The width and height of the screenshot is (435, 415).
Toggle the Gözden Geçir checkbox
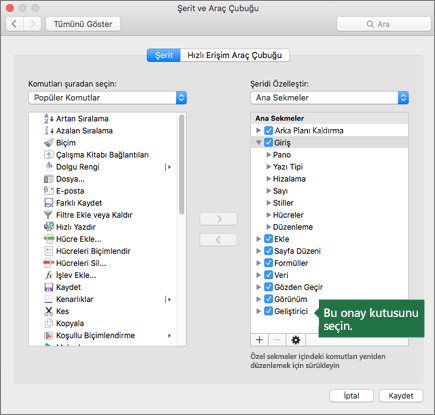pyautogui.click(x=268, y=287)
